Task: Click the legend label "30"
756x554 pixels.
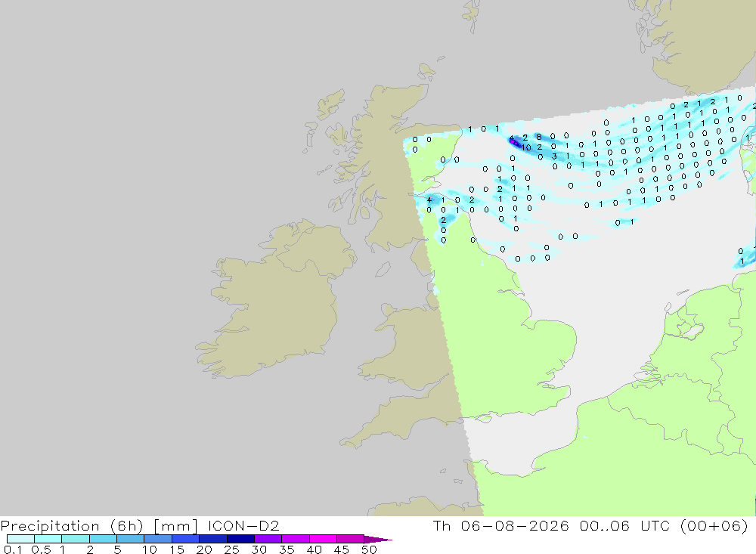Action: 259,549
